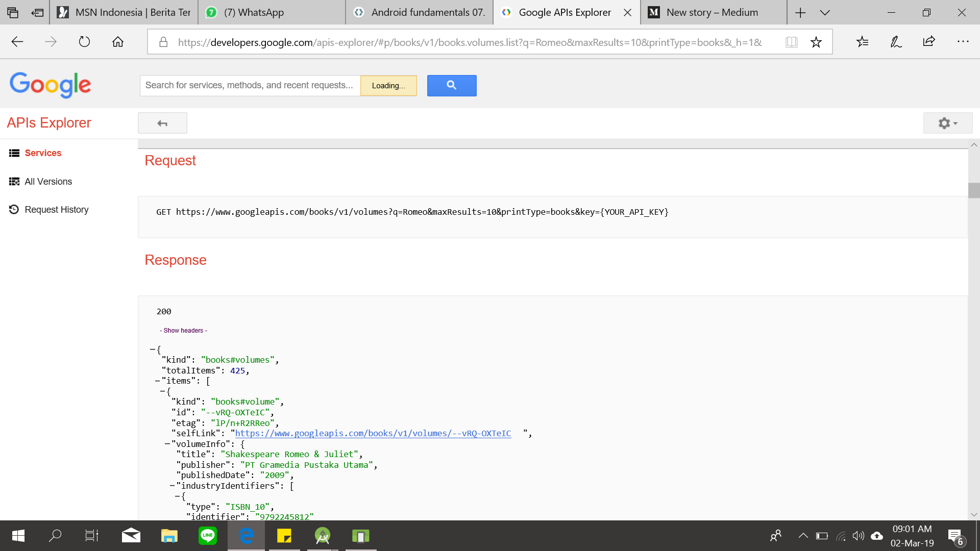Click the blue search magnifier button

click(x=451, y=85)
